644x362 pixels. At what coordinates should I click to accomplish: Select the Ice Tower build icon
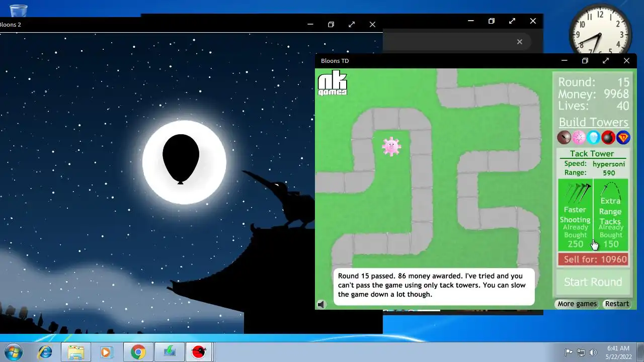click(x=594, y=137)
